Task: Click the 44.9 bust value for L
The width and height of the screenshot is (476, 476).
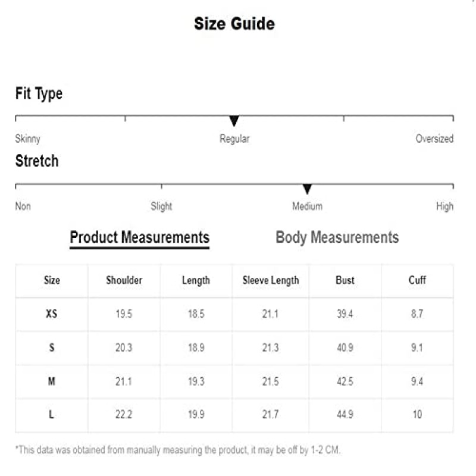Action: pyautogui.click(x=345, y=414)
